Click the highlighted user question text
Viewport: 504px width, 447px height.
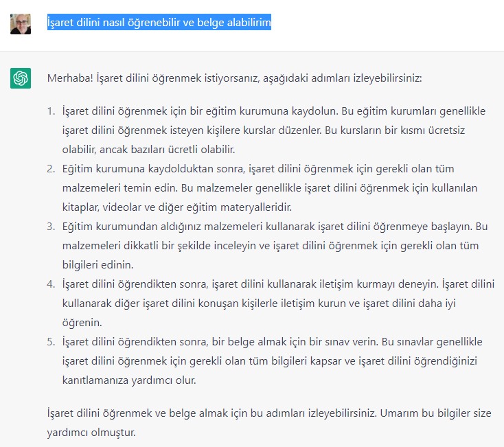[x=159, y=23]
